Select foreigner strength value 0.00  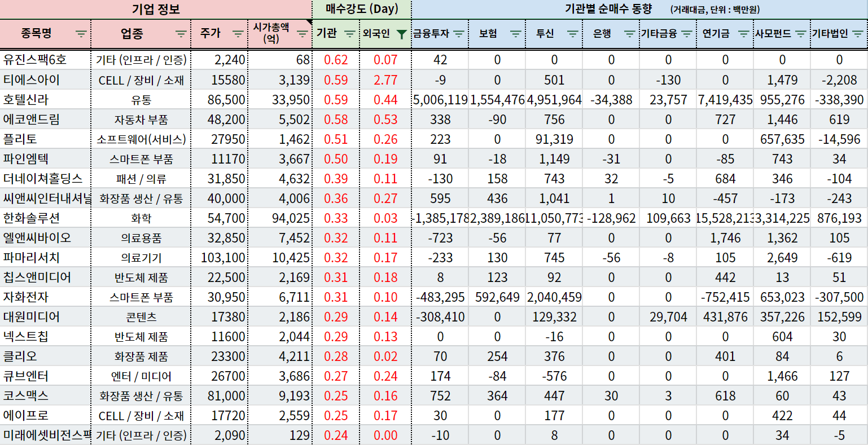click(385, 435)
